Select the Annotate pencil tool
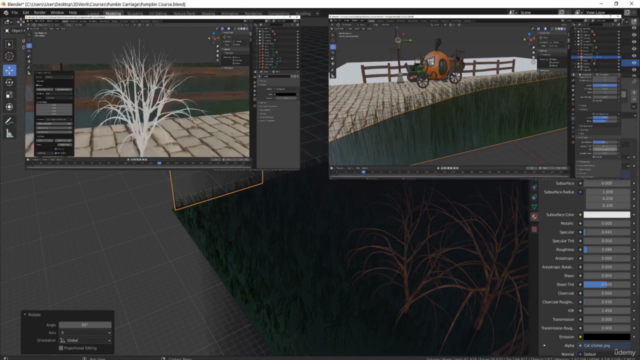The image size is (640, 360). point(9,121)
